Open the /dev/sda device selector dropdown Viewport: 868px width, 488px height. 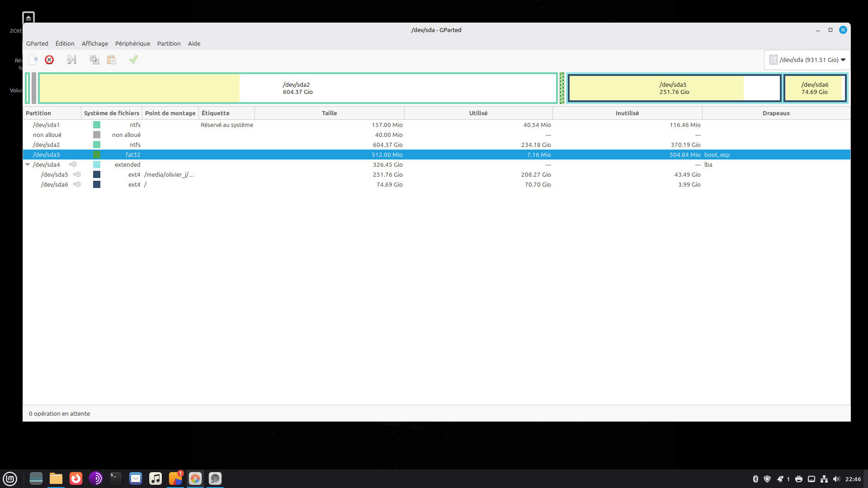807,60
